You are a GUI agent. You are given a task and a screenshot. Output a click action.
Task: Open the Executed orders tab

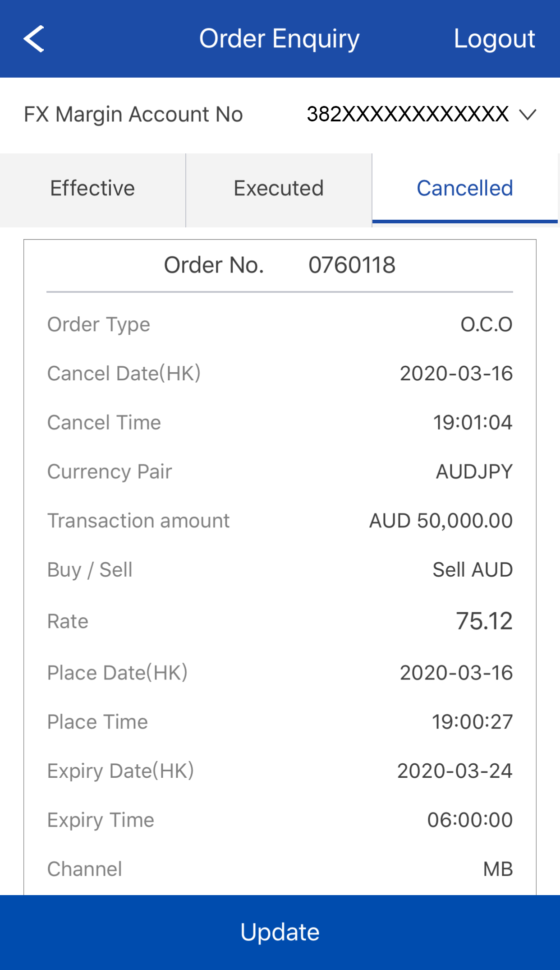point(279,189)
